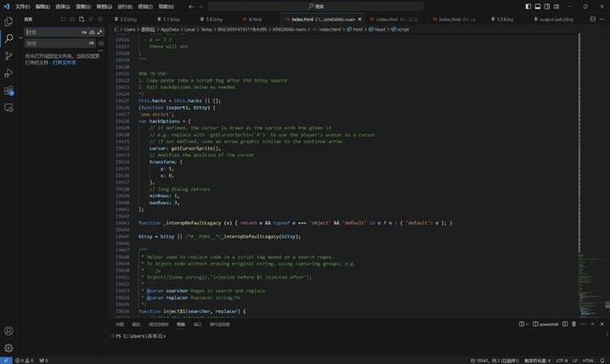
Task: Toggle regular expression in search box
Action: [99, 32]
